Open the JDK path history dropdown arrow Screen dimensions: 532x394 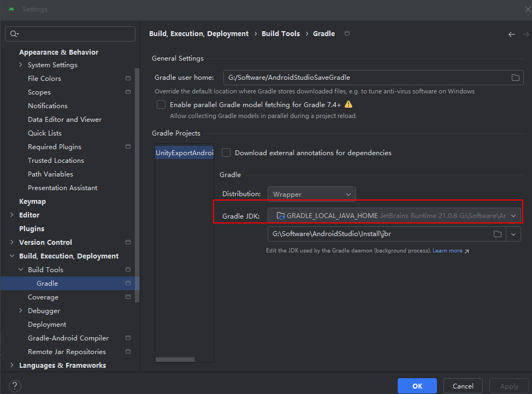pyautogui.click(x=513, y=234)
